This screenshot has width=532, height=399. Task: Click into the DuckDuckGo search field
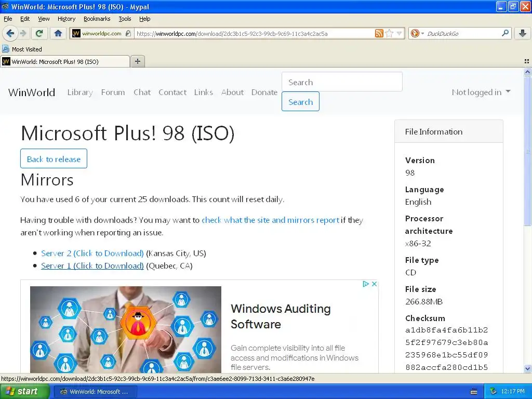[462, 33]
